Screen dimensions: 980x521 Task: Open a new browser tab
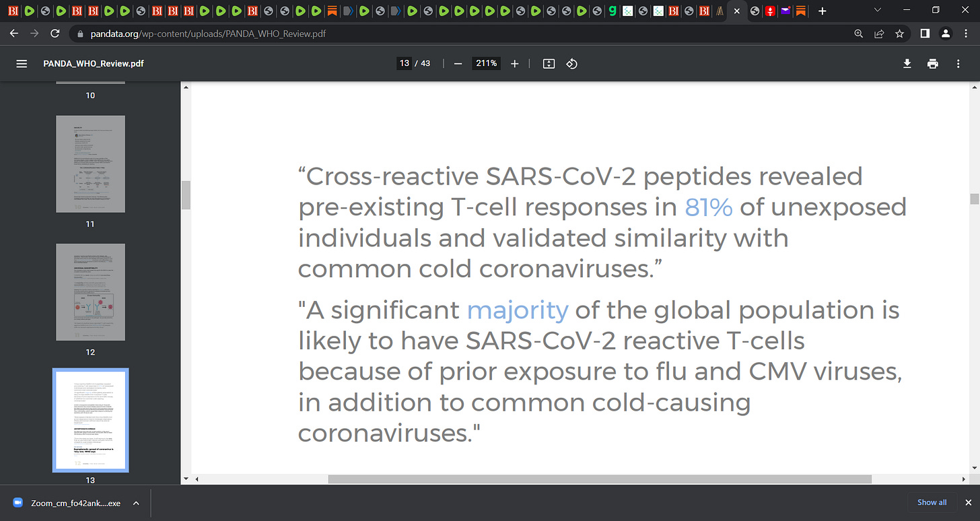(x=822, y=11)
